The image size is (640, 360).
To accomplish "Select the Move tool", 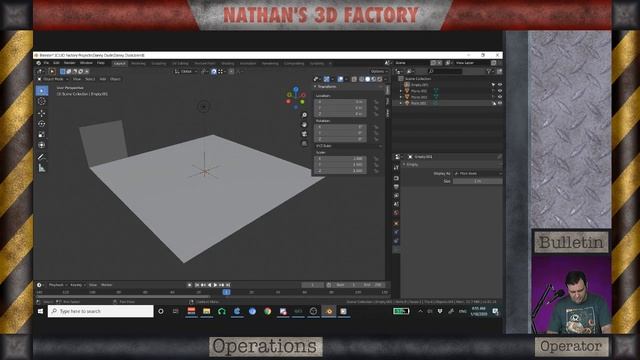I will pyautogui.click(x=42, y=113).
